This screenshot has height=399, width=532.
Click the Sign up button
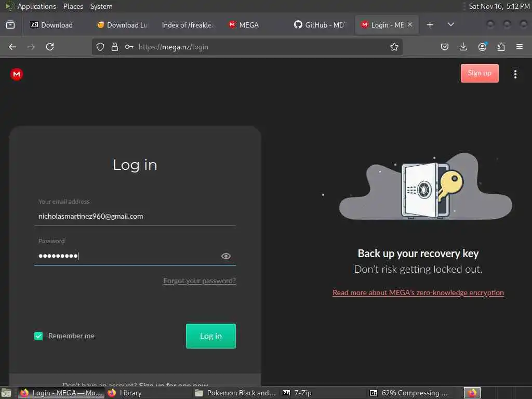480,73
